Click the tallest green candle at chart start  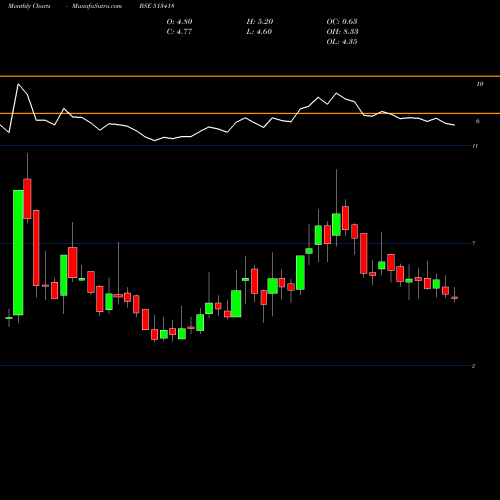pyautogui.click(x=18, y=253)
